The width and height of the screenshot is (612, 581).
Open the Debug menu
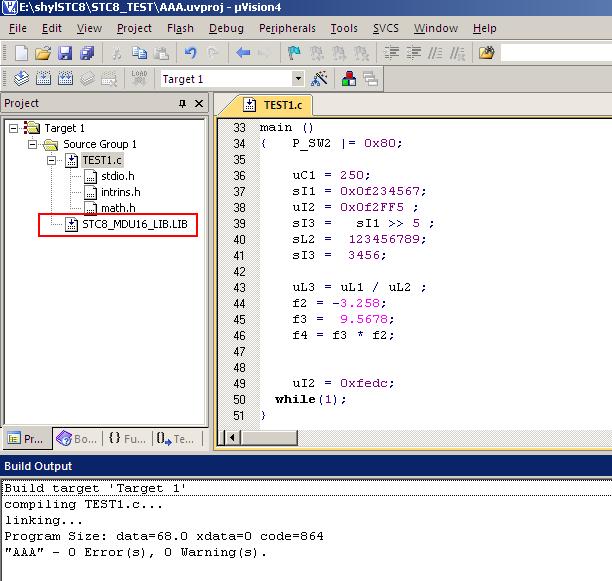click(x=226, y=28)
